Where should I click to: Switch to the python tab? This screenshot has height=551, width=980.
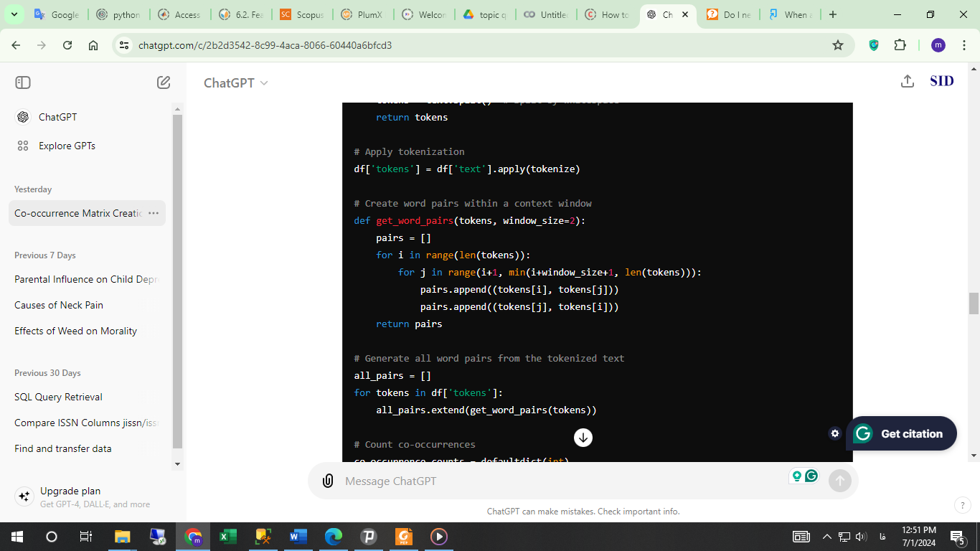(119, 14)
